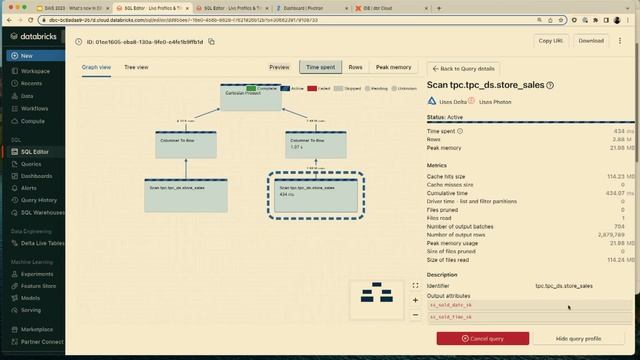Switch to the DAIS 2023 browser tab

(73, 8)
